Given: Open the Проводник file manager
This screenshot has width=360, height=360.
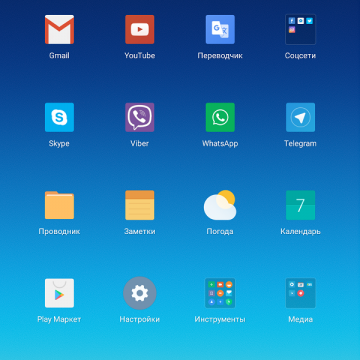Looking at the screenshot, I should pos(59,205).
